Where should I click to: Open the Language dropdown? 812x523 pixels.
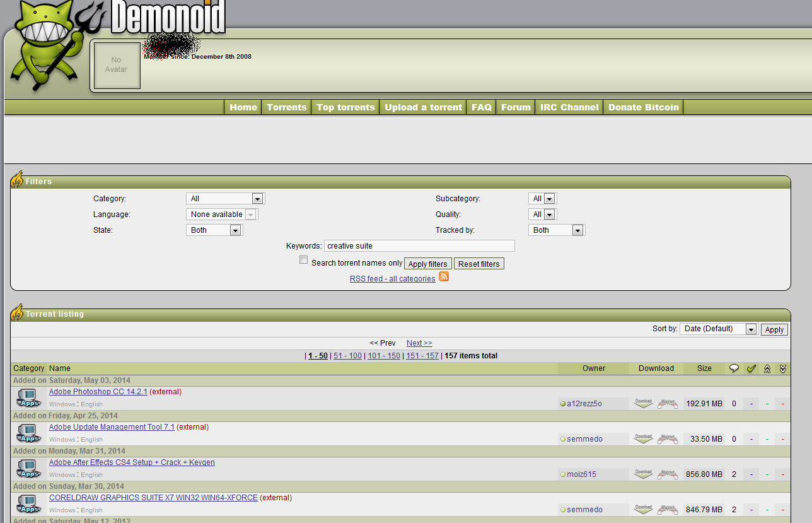(221, 214)
